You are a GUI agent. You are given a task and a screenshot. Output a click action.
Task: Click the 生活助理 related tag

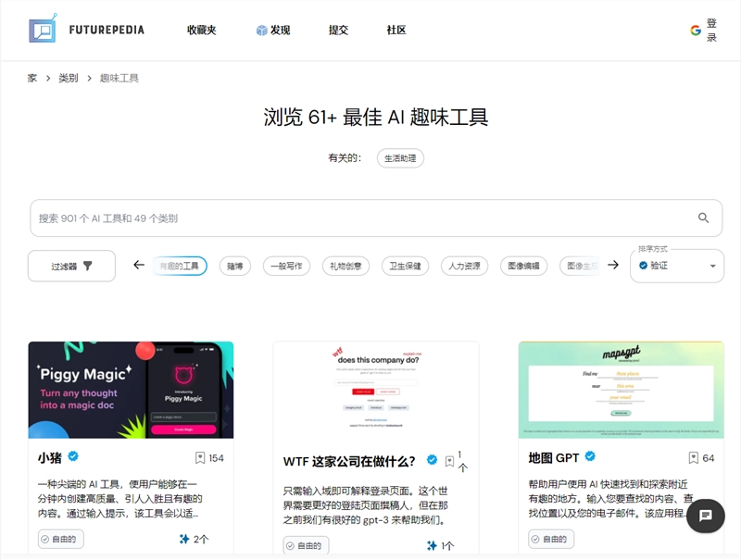[400, 158]
